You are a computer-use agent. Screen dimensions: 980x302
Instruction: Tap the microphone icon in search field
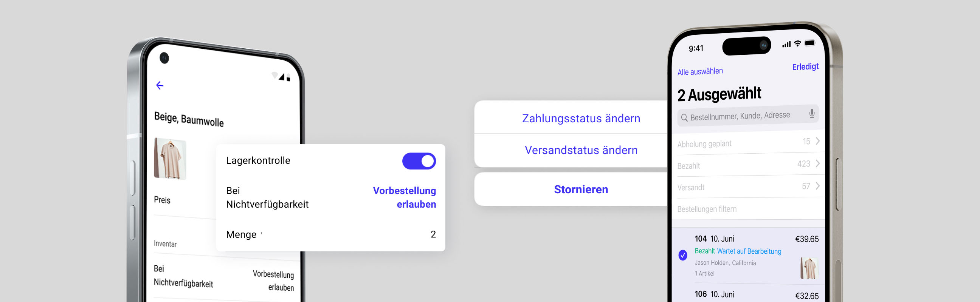[811, 113]
